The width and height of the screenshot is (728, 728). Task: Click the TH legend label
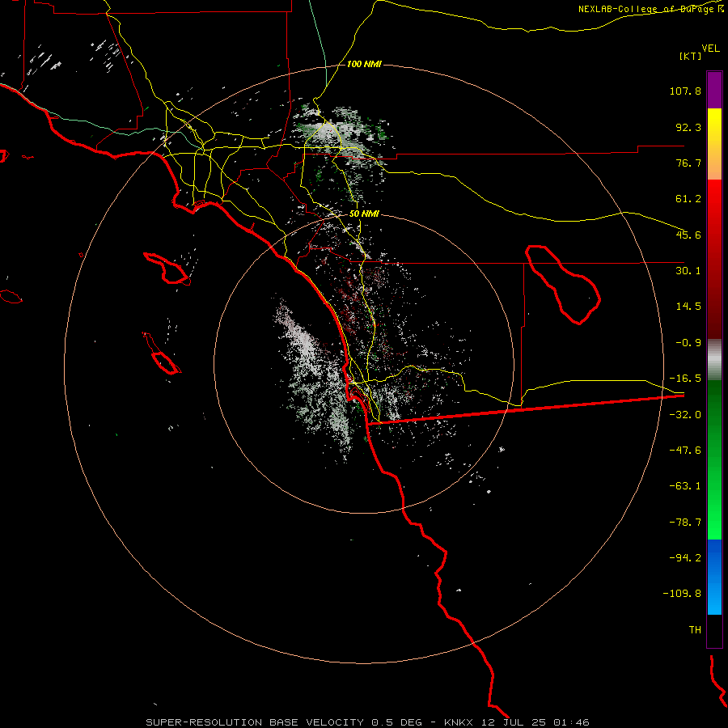tap(695, 629)
